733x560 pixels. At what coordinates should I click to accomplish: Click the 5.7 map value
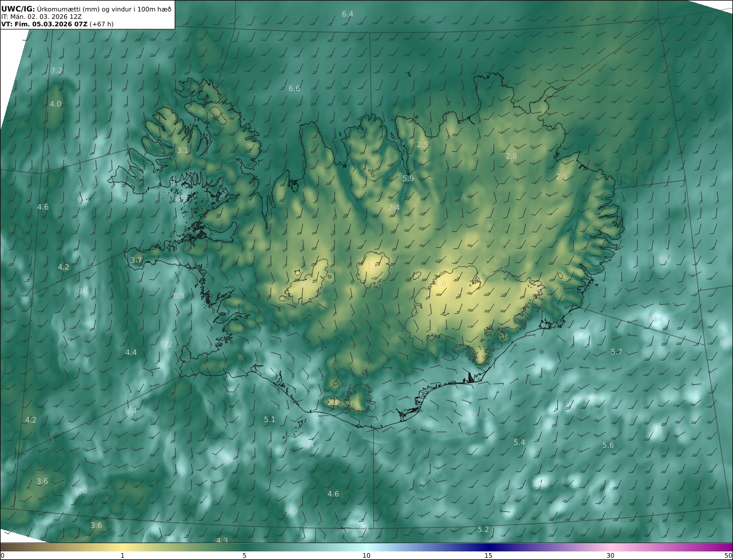(617, 352)
